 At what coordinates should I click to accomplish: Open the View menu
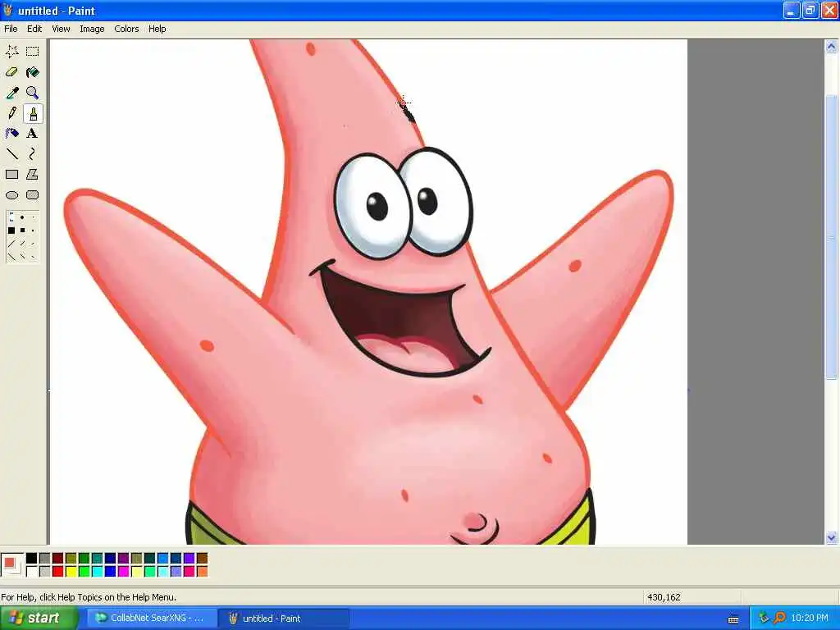61,29
